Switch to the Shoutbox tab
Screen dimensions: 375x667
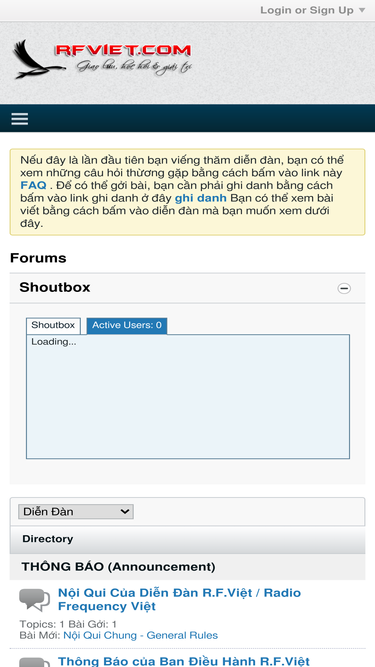53,325
